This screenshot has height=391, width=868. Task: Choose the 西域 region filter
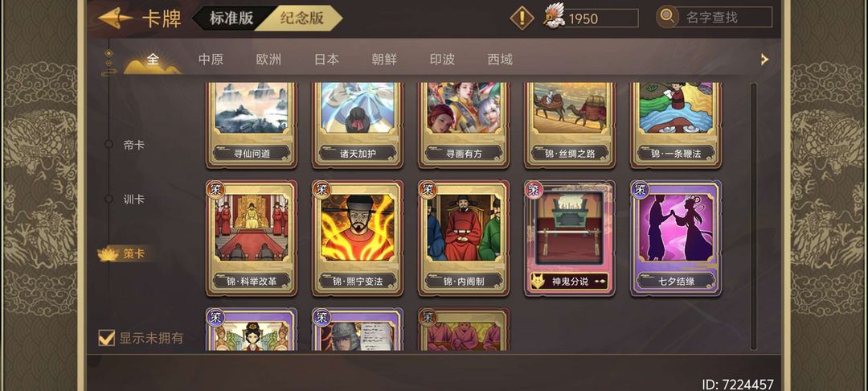point(500,60)
